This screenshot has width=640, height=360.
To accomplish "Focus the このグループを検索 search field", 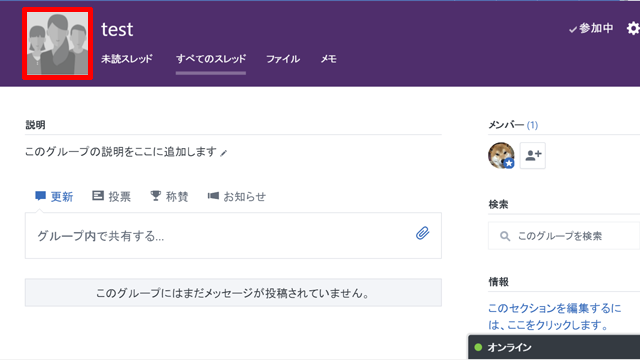I will 564,236.
